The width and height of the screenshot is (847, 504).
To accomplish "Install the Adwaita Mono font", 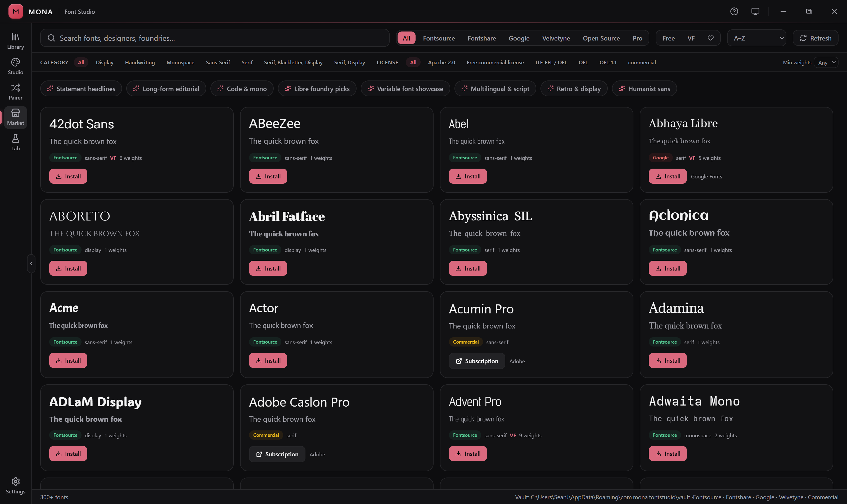I will 667,454.
